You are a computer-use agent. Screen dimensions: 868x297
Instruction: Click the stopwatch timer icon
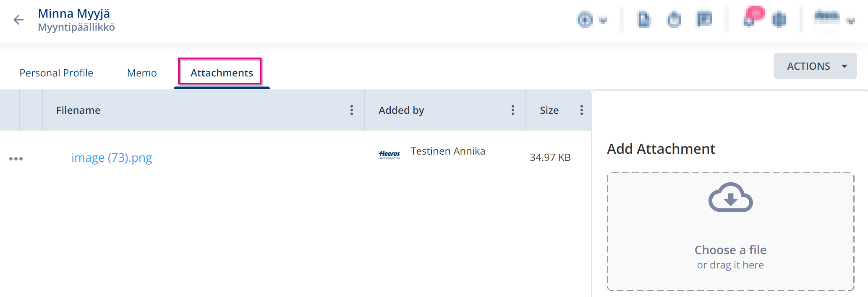click(674, 20)
